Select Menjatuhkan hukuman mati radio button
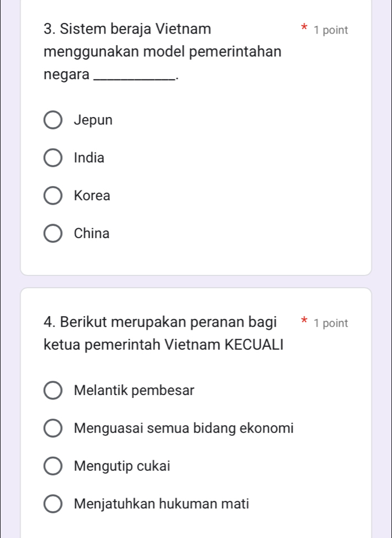Screen dimensions: 392x538 pos(53,504)
